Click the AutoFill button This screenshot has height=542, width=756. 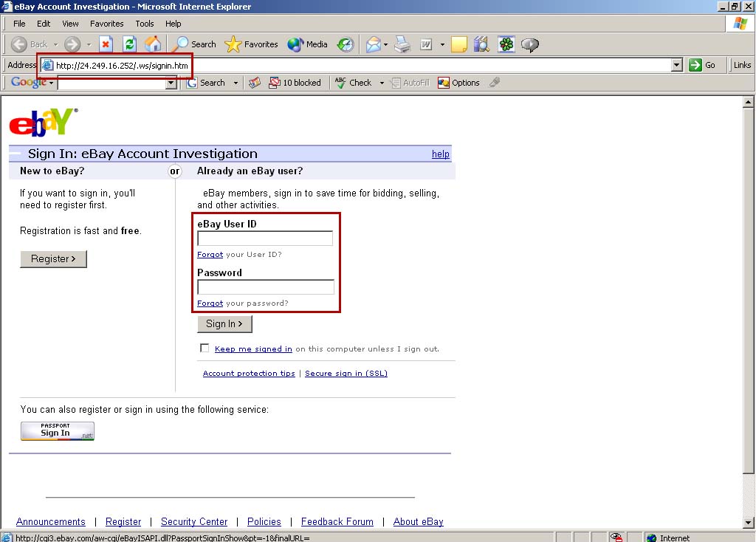coord(410,83)
